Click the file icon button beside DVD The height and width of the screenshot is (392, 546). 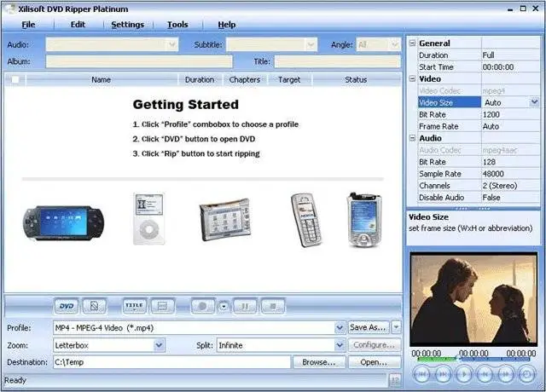(94, 306)
